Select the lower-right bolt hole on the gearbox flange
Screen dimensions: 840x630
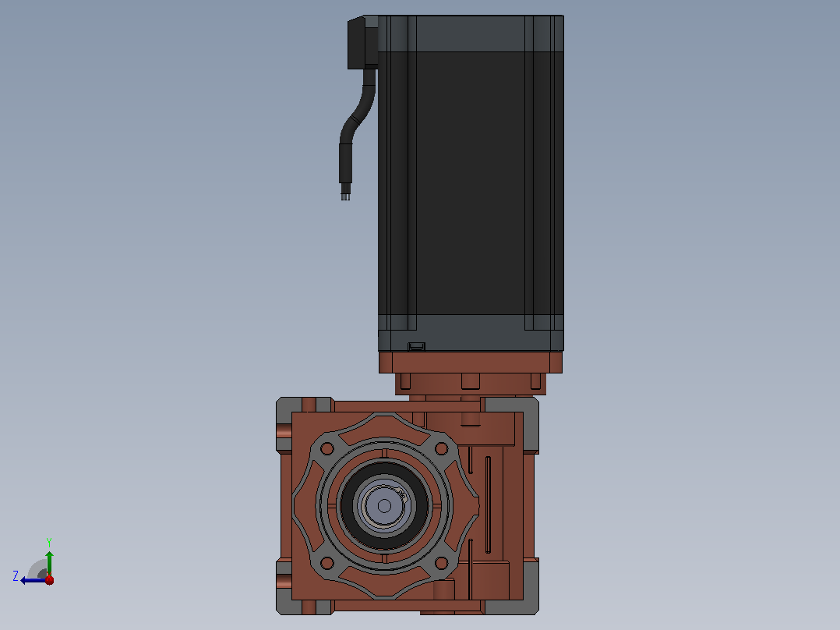(x=441, y=563)
